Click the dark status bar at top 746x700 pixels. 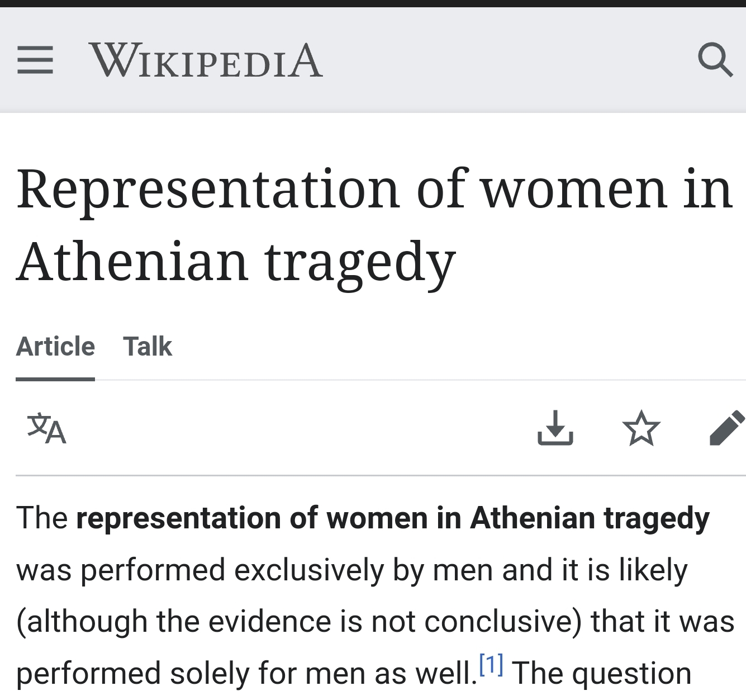pyautogui.click(x=373, y=3)
